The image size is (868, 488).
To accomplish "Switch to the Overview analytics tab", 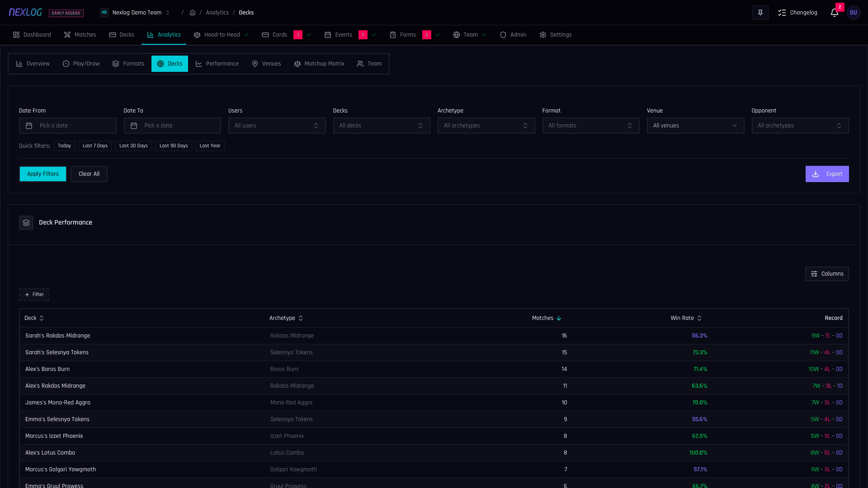I will tap(33, 64).
